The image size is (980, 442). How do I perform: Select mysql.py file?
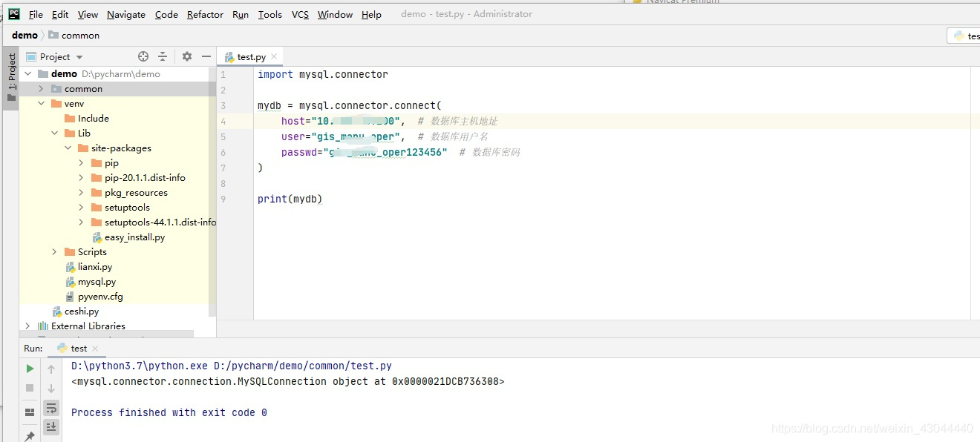pos(91,282)
